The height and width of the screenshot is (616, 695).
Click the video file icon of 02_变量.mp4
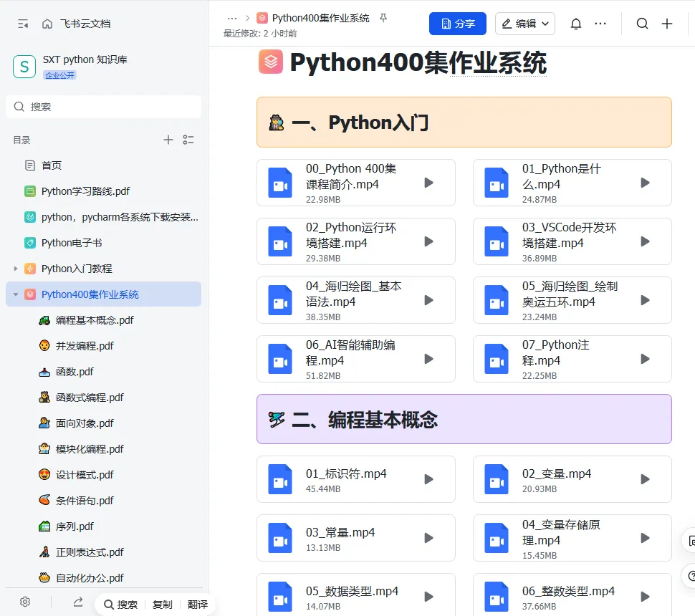tap(497, 479)
